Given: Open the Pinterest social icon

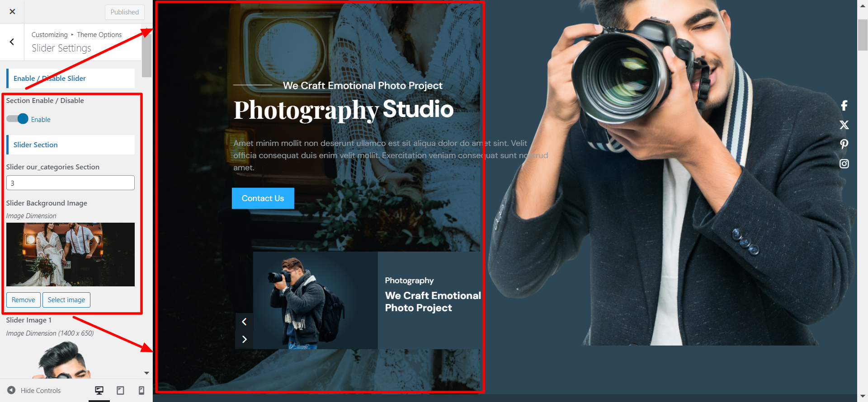Looking at the screenshot, I should click(x=844, y=144).
